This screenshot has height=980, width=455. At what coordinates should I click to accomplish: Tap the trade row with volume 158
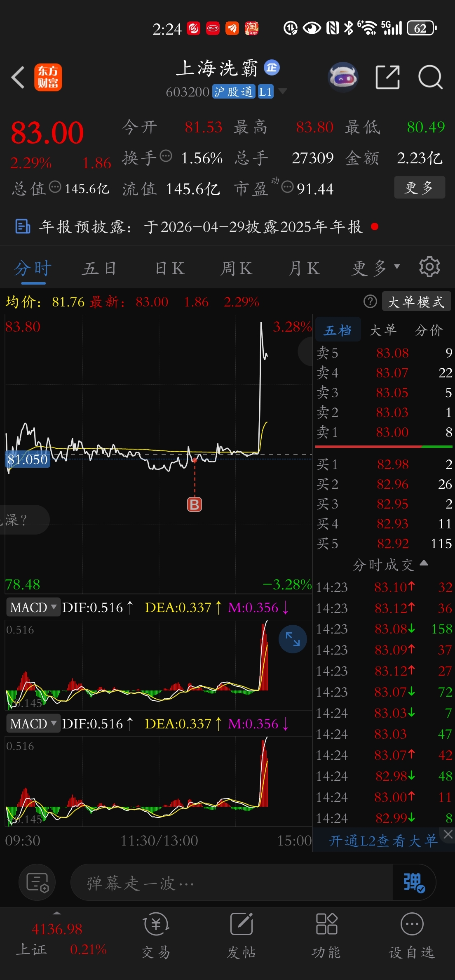pos(384,629)
